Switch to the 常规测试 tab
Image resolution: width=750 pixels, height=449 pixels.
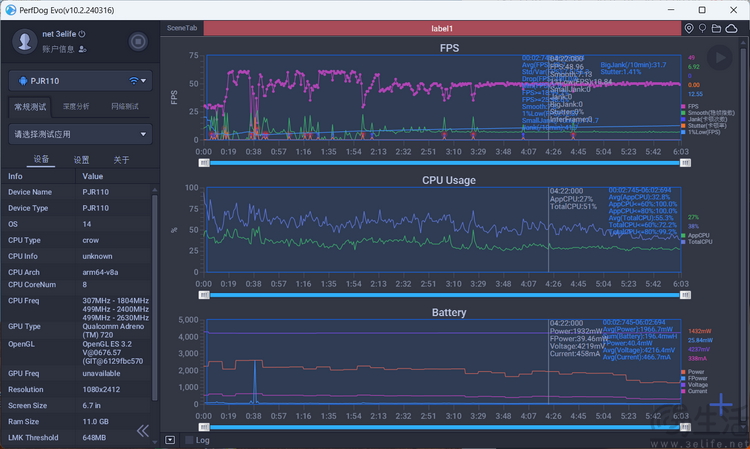tap(30, 107)
